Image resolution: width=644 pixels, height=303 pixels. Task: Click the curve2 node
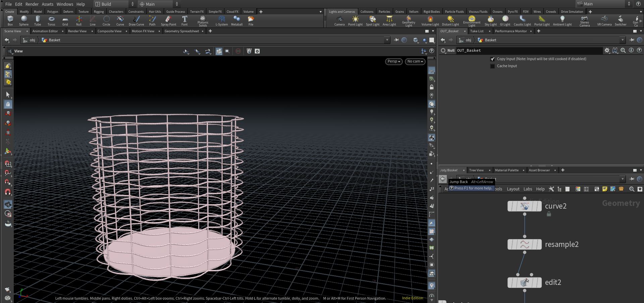525,206
